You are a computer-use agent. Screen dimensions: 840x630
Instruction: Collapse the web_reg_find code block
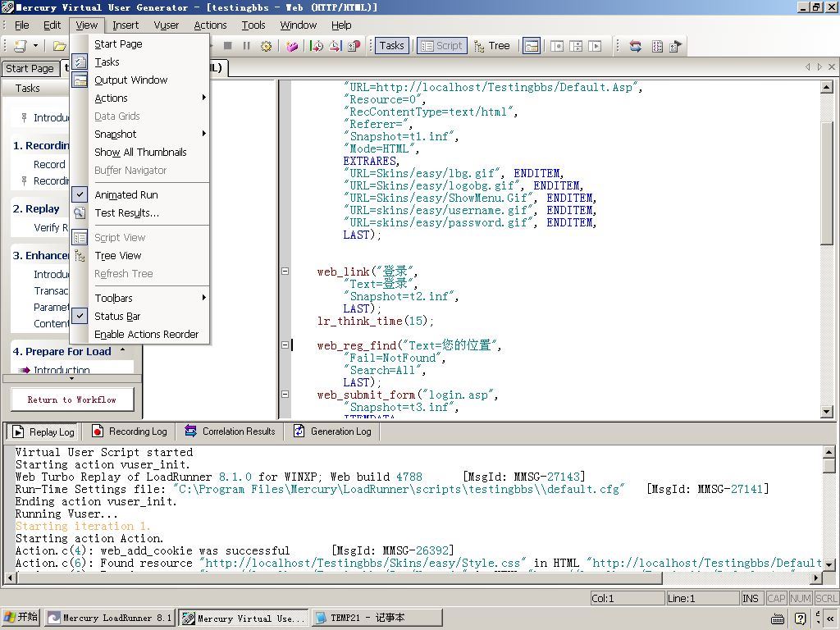[x=285, y=345]
